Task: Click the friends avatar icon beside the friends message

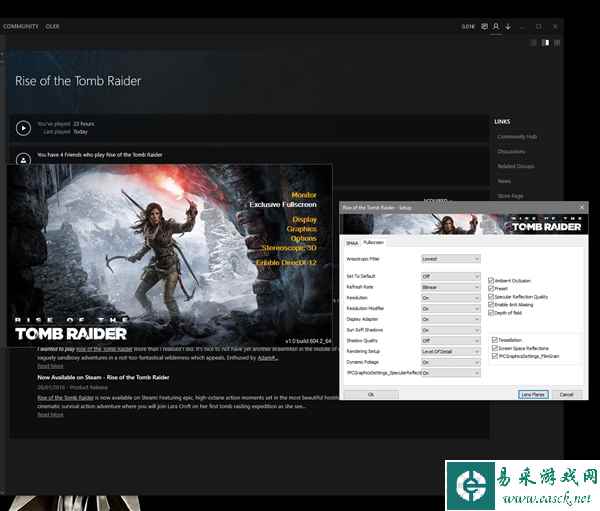Action: tap(23, 159)
